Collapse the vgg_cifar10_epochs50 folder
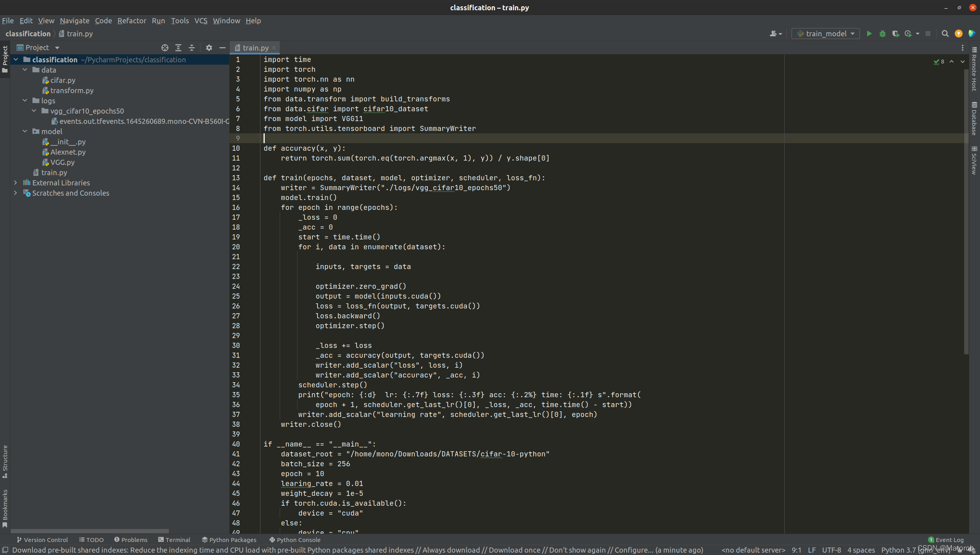This screenshot has height=555, width=980. point(34,111)
